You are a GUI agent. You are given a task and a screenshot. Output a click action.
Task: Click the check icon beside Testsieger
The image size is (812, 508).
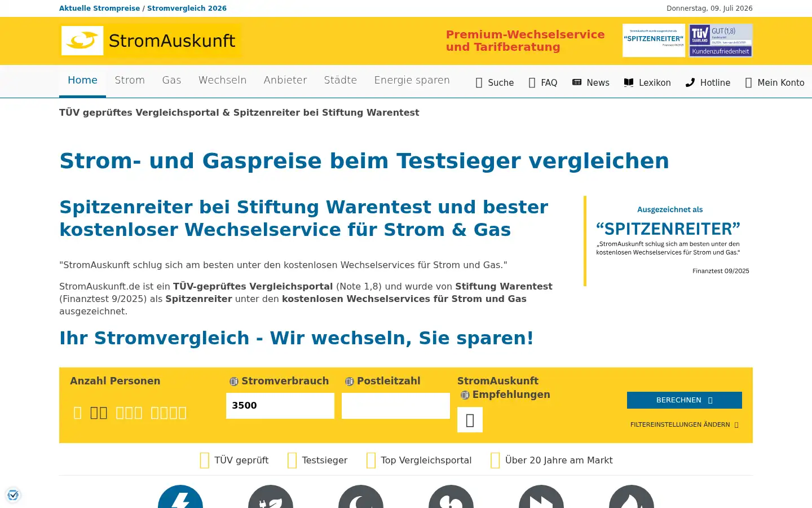[x=292, y=461]
